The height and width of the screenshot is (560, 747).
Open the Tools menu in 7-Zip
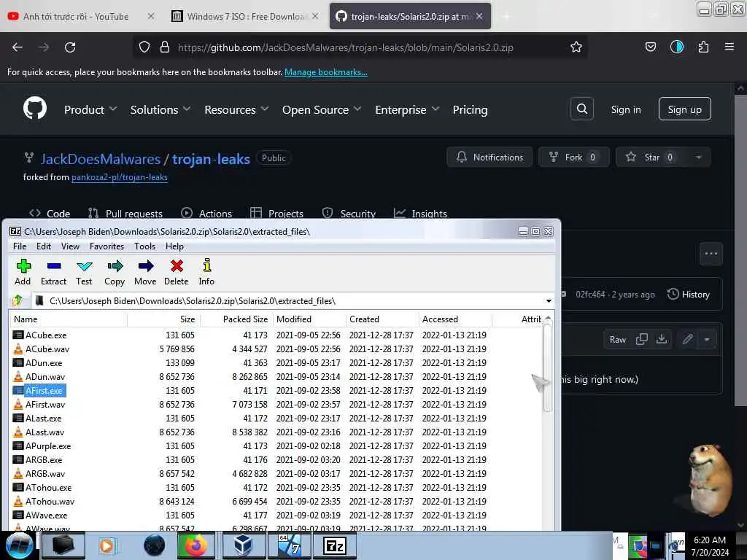click(145, 246)
